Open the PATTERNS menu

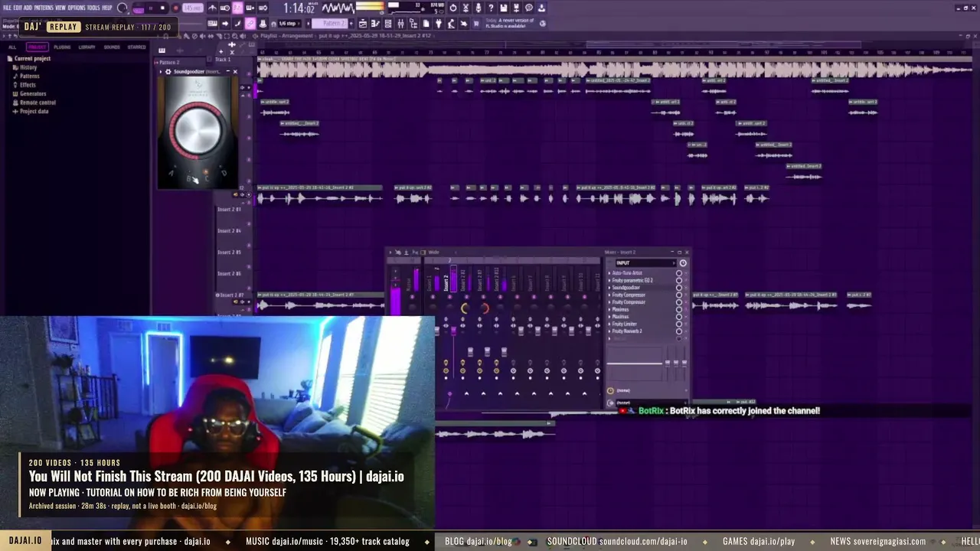[x=42, y=8]
